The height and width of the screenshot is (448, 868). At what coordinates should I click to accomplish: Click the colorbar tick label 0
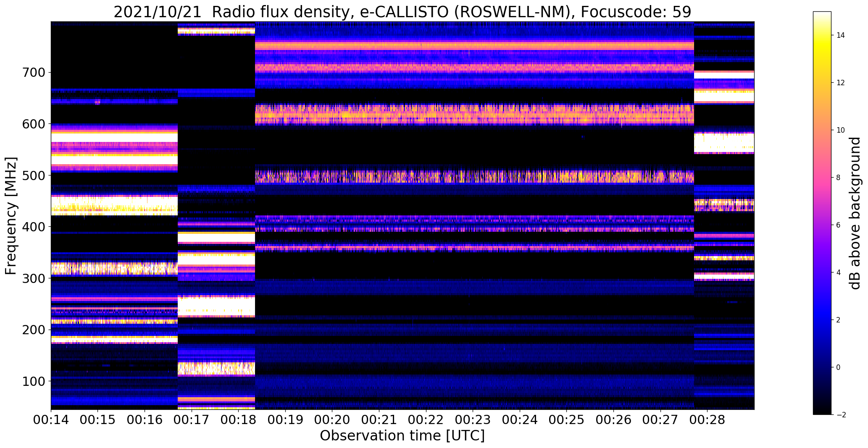tap(839, 367)
